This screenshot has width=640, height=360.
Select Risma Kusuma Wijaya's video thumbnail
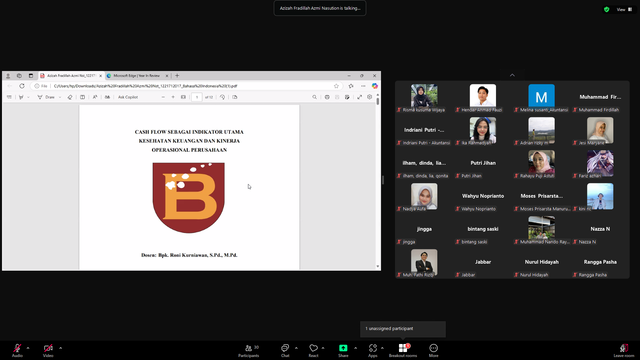pos(424,98)
